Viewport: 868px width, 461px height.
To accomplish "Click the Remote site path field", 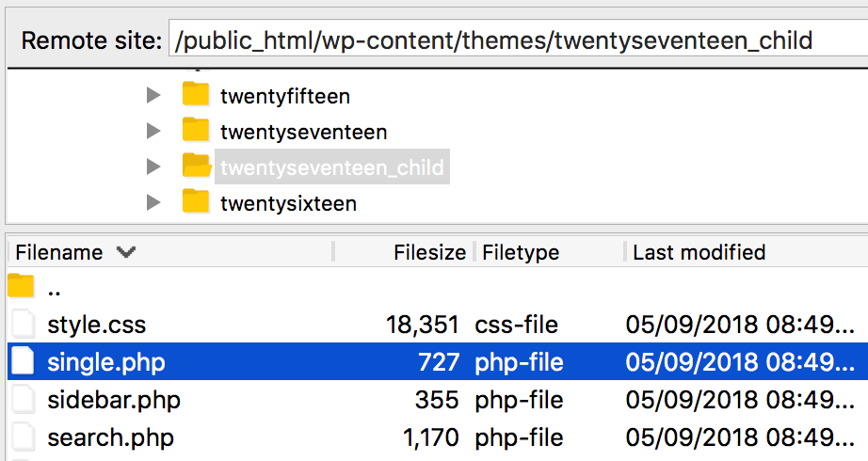I will [516, 40].
